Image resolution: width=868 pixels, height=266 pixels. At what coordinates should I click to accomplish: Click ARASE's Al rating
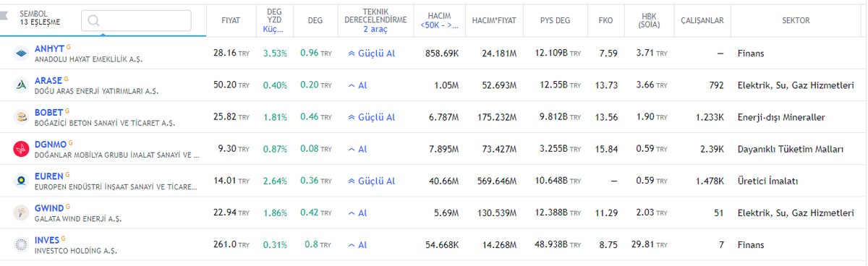(357, 85)
